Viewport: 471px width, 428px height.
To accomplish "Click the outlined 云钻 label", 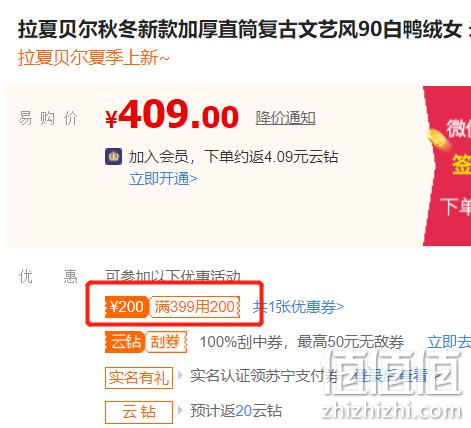I will [x=139, y=412].
